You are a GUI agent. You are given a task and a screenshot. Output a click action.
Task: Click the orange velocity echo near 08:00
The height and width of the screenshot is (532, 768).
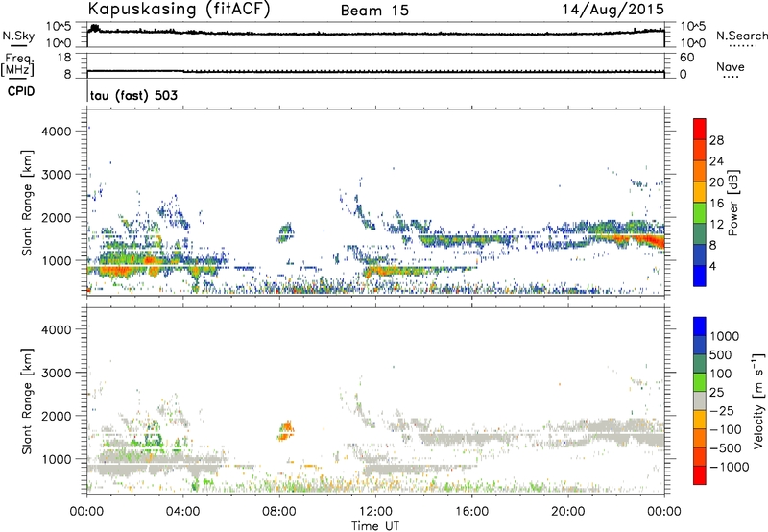point(285,431)
